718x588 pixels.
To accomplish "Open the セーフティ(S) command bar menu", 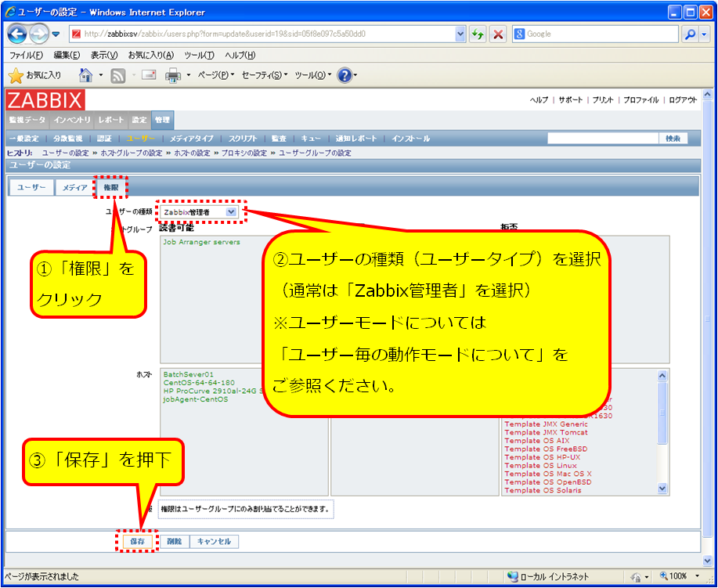I will 265,75.
